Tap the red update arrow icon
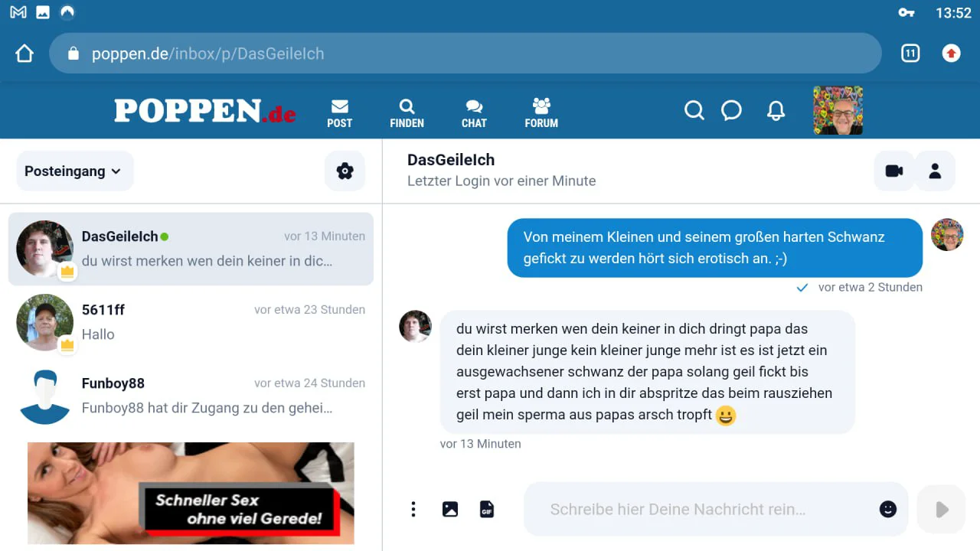This screenshot has width=980, height=551. pyautogui.click(x=951, y=54)
